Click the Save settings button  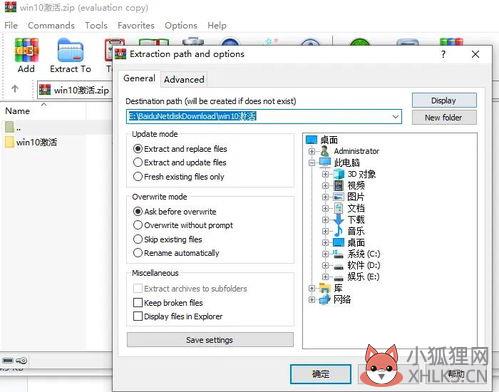point(210,340)
